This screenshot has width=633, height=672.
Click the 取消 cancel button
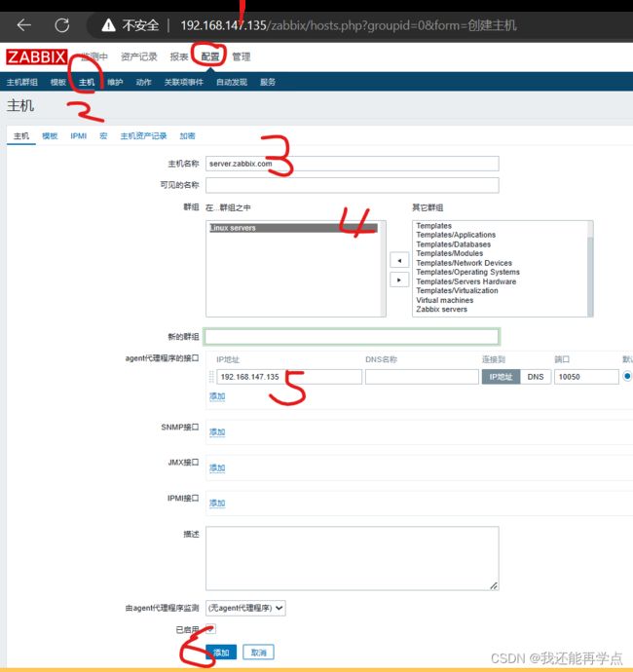pyautogui.click(x=258, y=653)
